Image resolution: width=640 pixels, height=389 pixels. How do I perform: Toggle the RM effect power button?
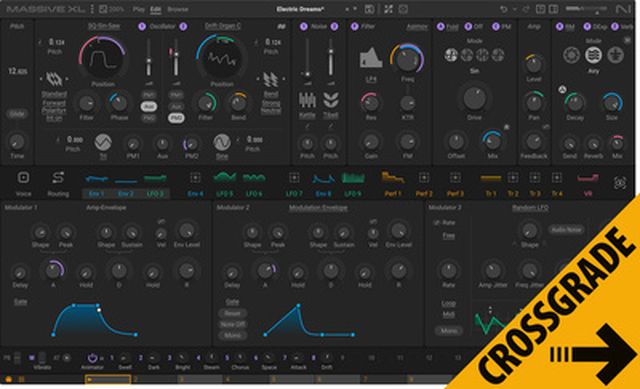[560, 27]
